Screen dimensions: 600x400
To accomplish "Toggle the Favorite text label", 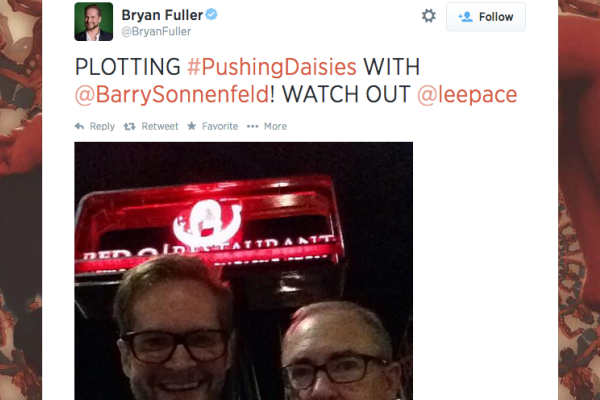I will coord(220,126).
